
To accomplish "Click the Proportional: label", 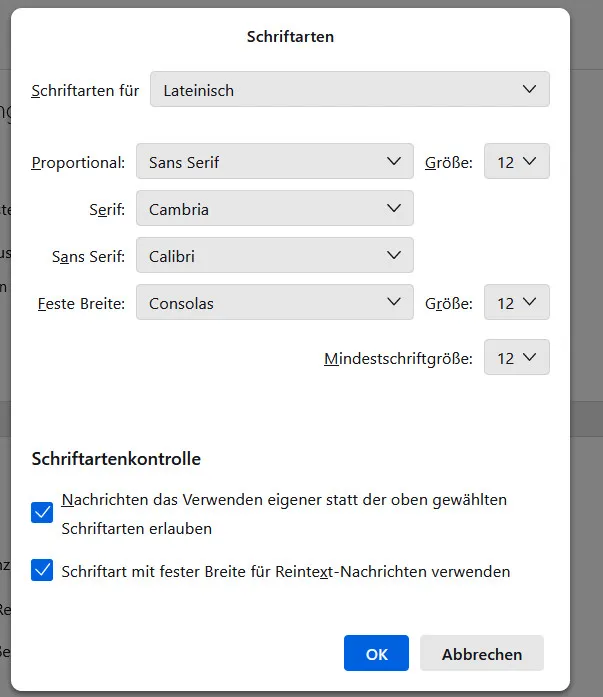I will [x=78, y=163].
